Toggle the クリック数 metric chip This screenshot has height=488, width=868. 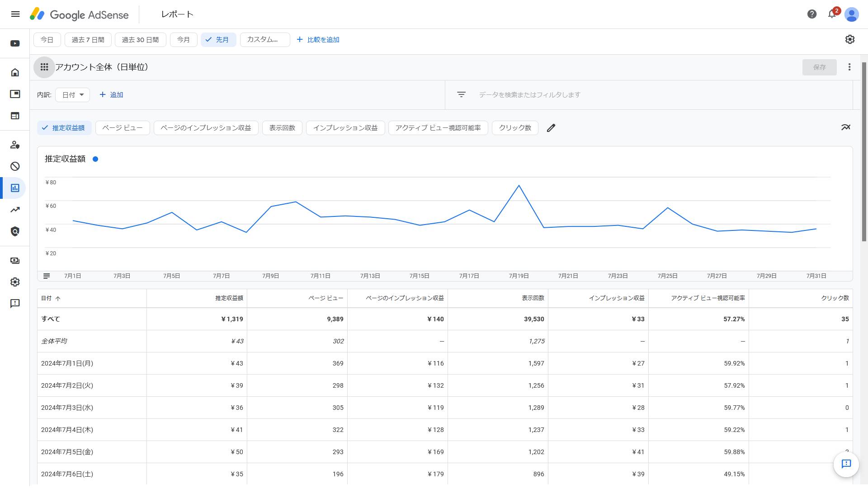(x=515, y=128)
